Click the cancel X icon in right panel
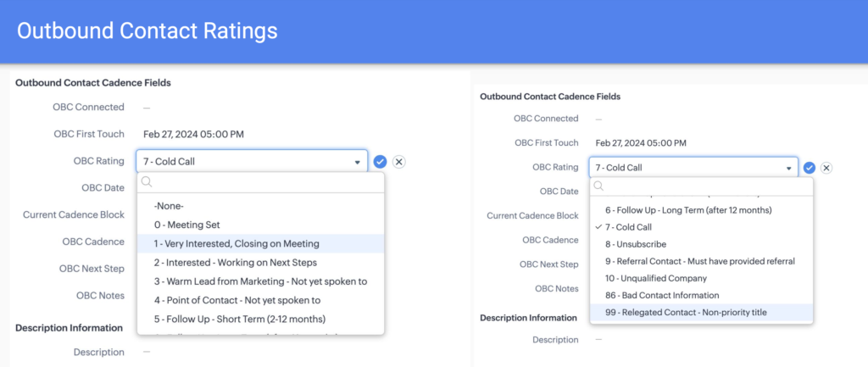This screenshot has height=367, width=868. (826, 168)
